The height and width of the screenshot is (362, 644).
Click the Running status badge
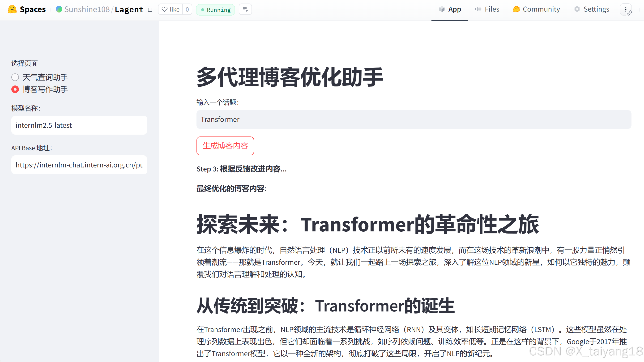(x=216, y=10)
